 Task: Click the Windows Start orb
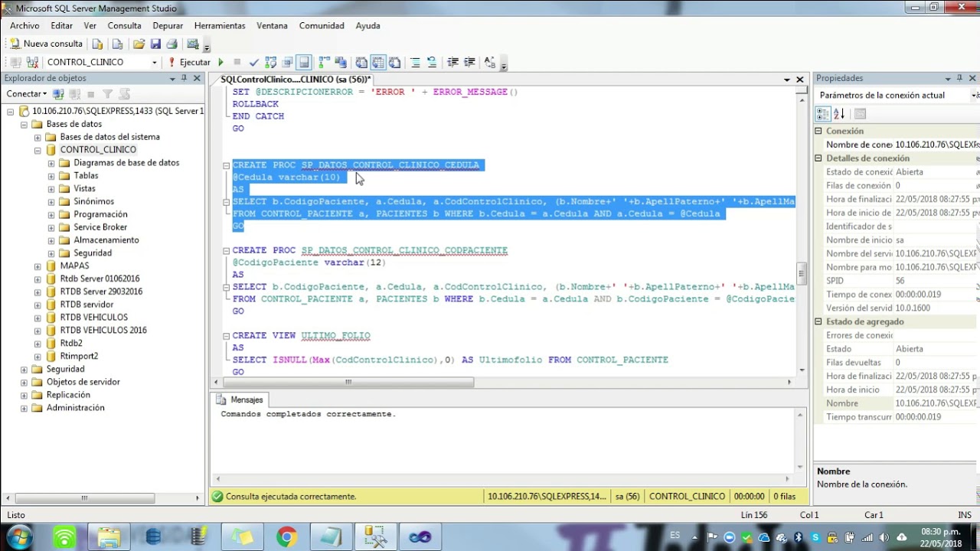(x=18, y=536)
